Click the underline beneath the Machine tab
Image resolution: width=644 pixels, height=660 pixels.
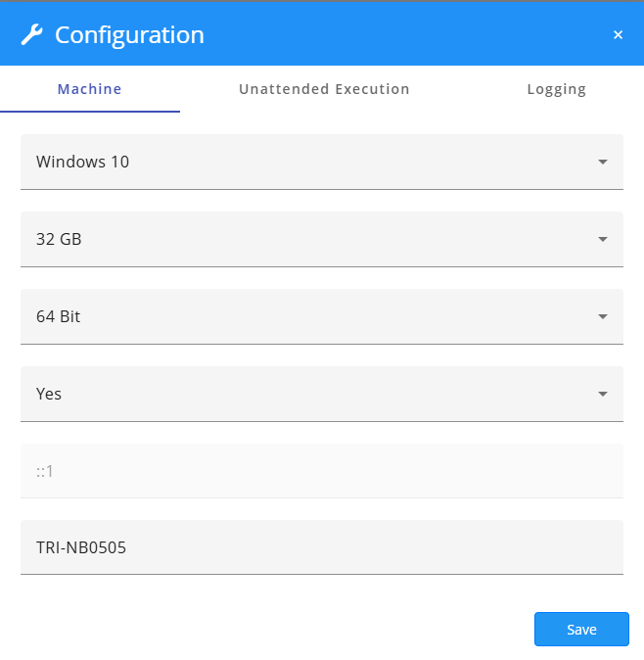tap(90, 112)
